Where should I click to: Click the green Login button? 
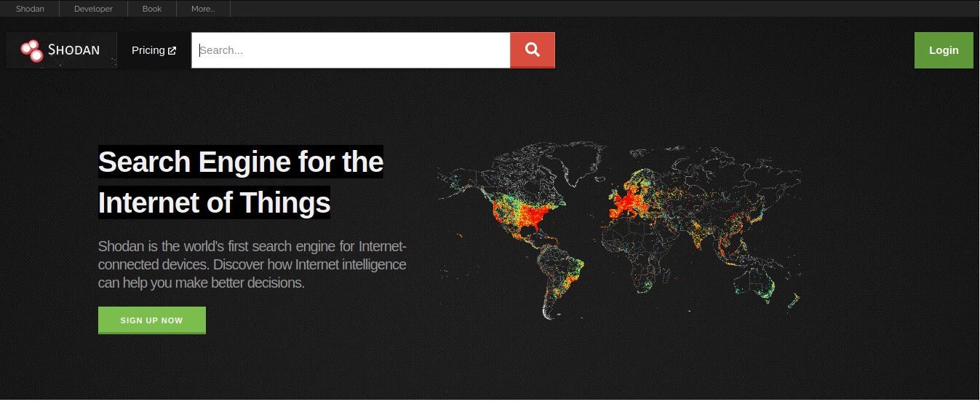pos(944,50)
